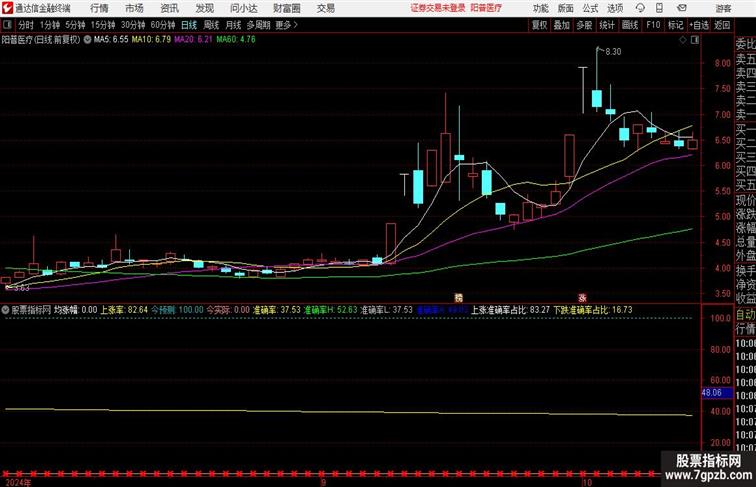Click the 复权 adjustment button
This screenshot has width=756, height=487.
539,25
